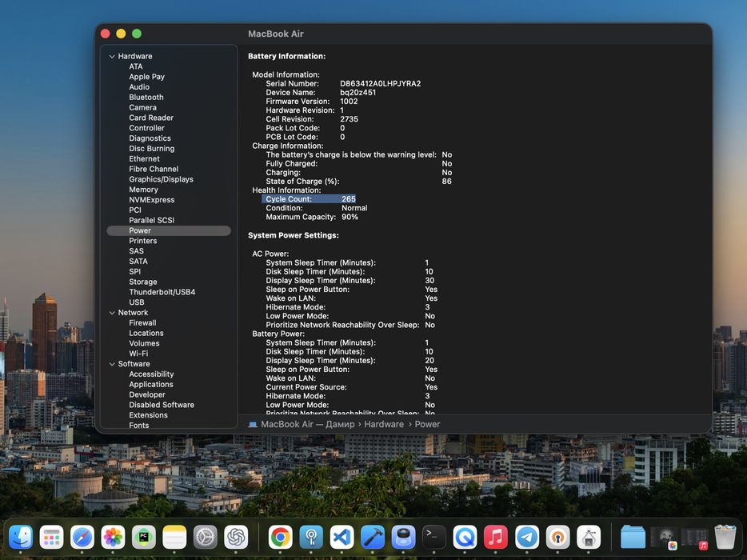Launch Telegram from the dock
Viewport: 747px width, 560px height.
coord(527,537)
